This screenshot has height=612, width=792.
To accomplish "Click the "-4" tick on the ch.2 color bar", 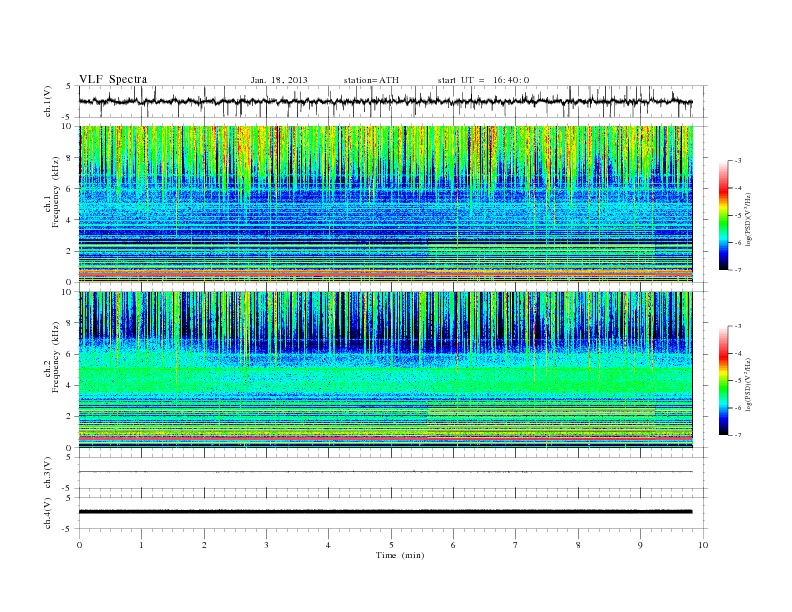I will (737, 353).
